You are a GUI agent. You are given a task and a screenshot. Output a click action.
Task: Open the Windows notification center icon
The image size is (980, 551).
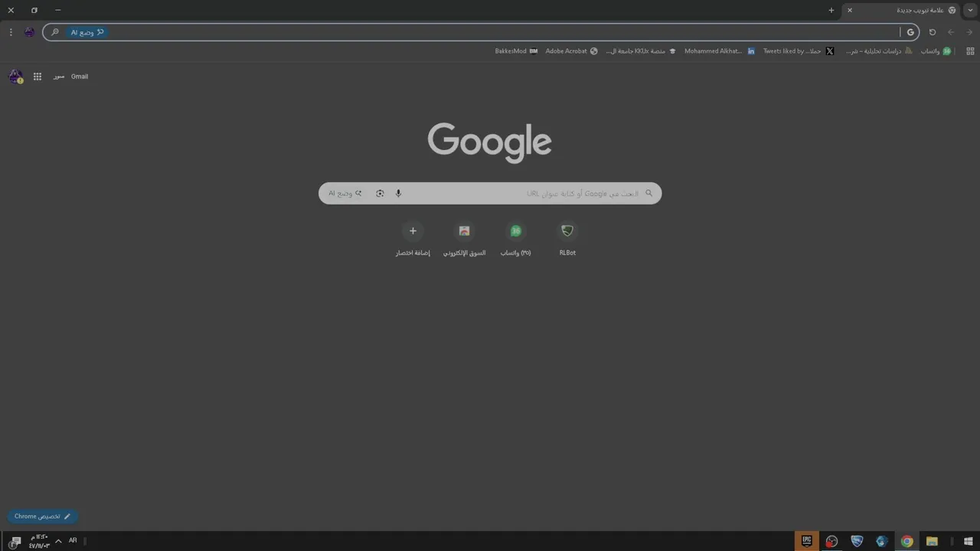click(x=15, y=542)
